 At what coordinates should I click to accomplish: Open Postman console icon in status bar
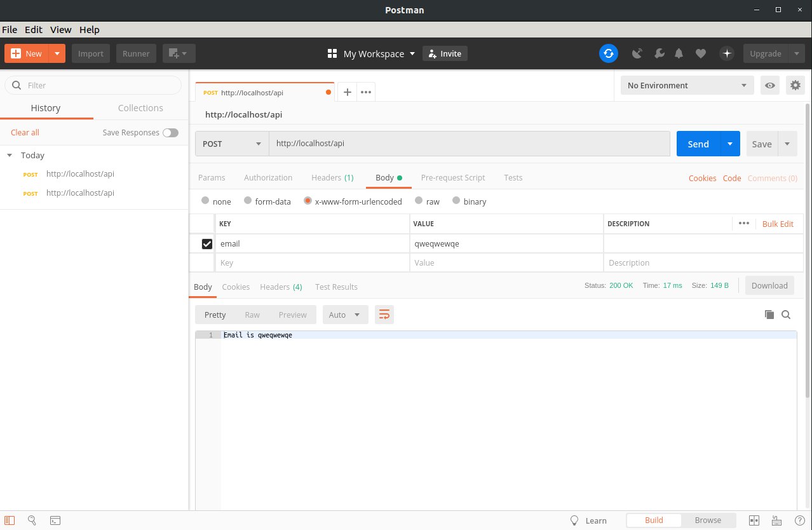pyautogui.click(x=55, y=520)
